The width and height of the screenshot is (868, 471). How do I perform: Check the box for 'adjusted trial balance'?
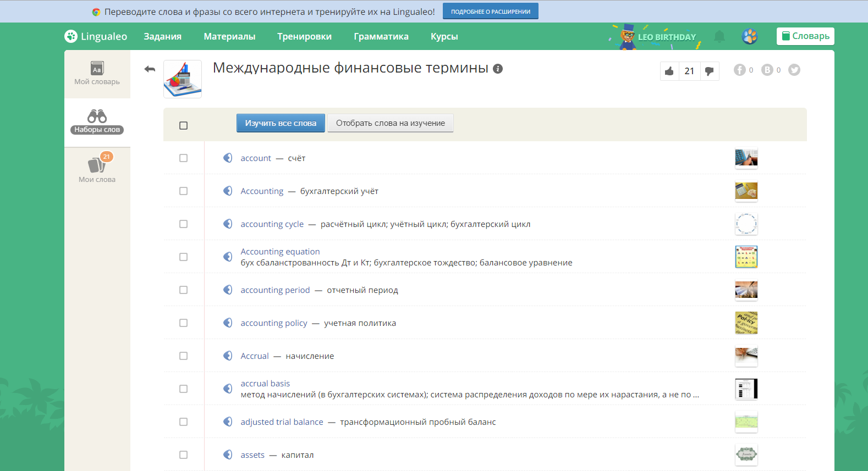pyautogui.click(x=184, y=422)
